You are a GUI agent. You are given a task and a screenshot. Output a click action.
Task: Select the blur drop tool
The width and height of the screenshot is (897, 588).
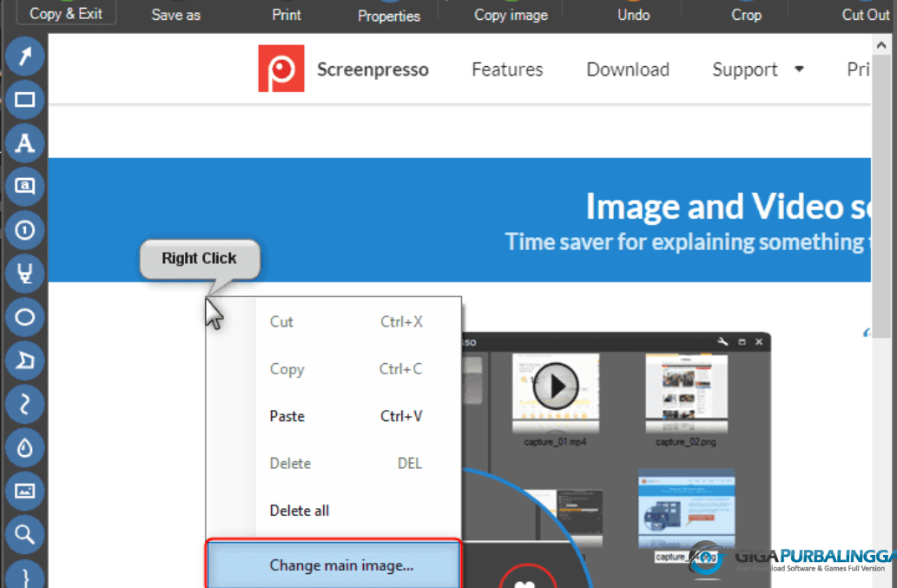[24, 447]
